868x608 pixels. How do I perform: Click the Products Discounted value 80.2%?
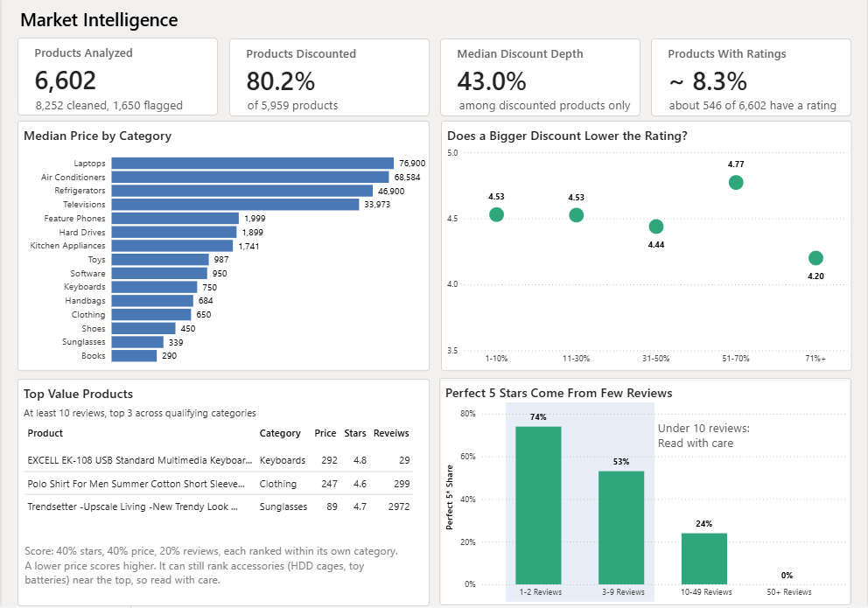click(281, 81)
